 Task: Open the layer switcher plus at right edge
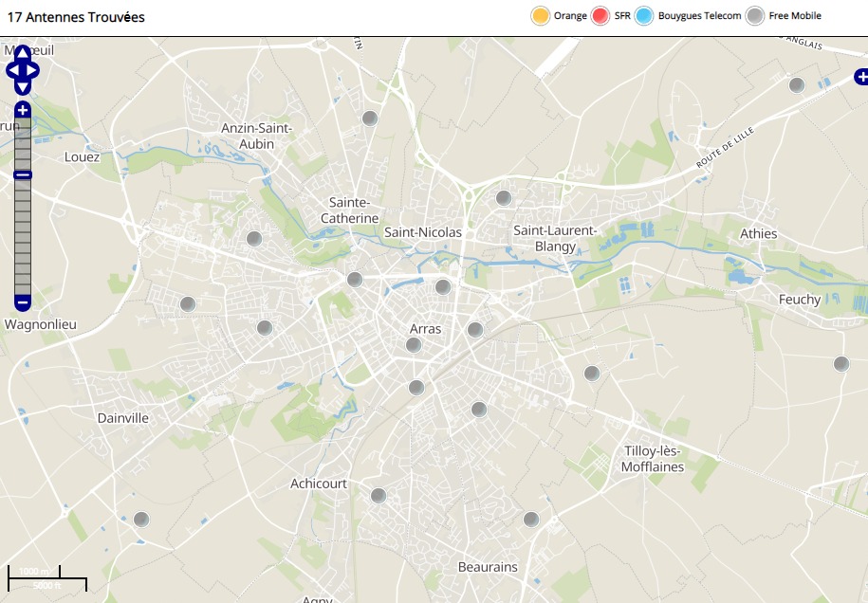860,77
